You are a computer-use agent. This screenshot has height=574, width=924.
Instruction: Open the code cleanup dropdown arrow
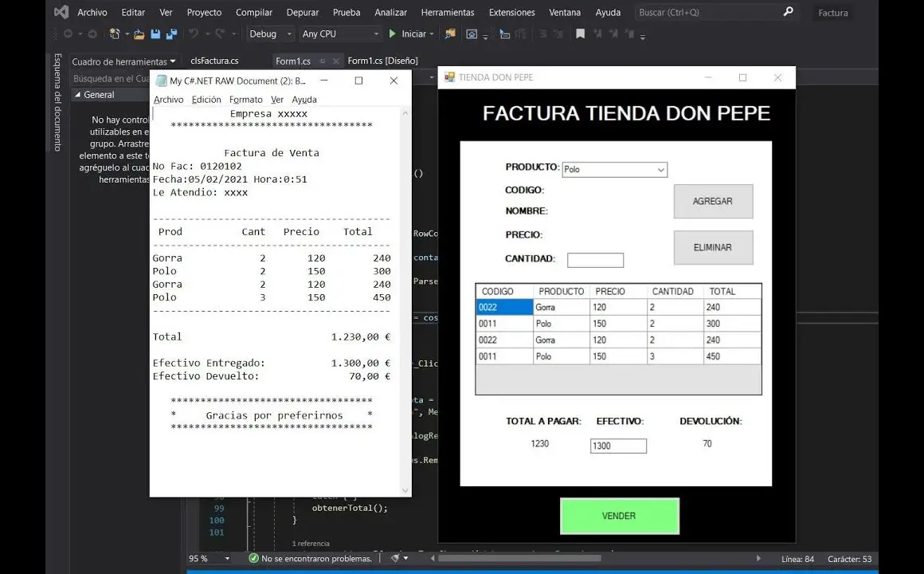pos(406,558)
